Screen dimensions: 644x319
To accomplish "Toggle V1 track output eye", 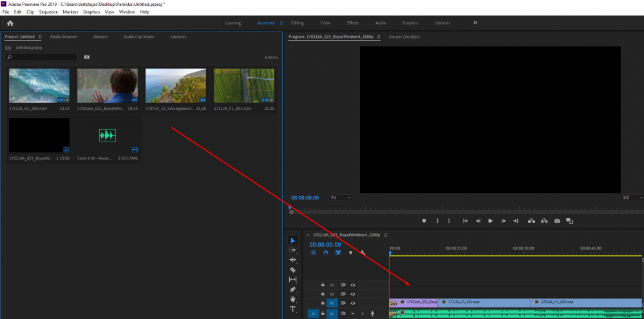I will [352, 304].
